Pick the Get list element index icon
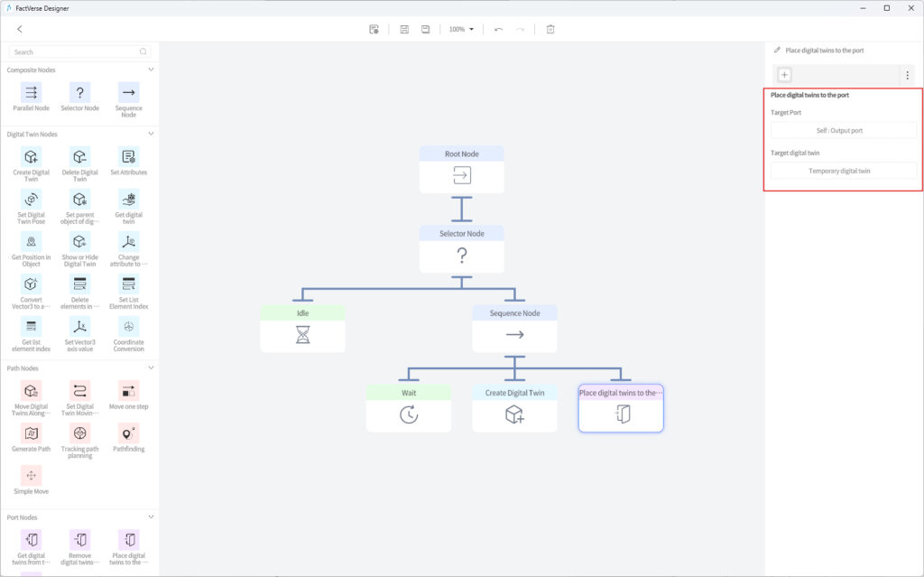Image resolution: width=924 pixels, height=577 pixels. pyautogui.click(x=32, y=327)
